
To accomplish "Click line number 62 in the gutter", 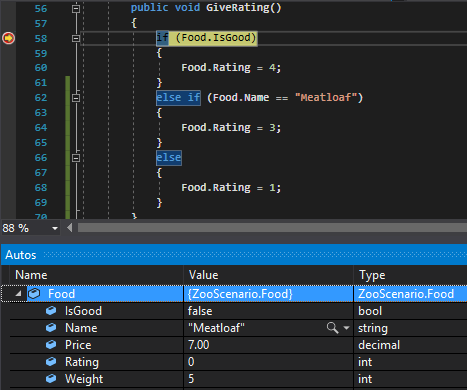I will (41, 98).
